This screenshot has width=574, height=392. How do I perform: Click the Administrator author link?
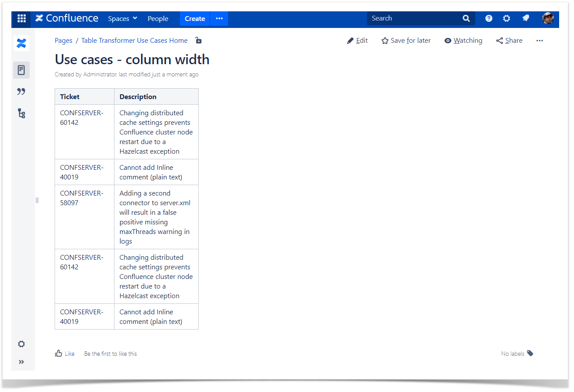pos(100,75)
